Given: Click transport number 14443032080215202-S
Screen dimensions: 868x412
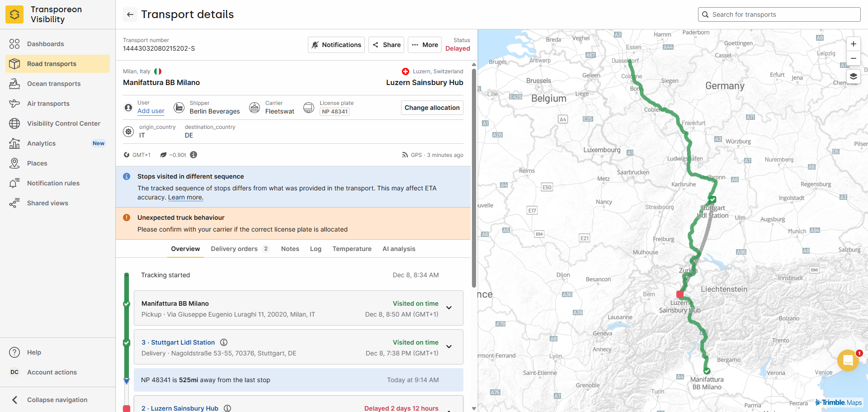Looking at the screenshot, I should [x=159, y=48].
